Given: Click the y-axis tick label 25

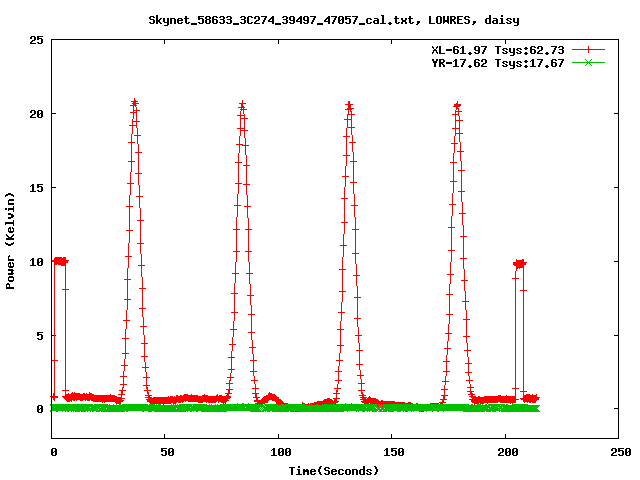Looking at the screenshot, I should 36,40.
